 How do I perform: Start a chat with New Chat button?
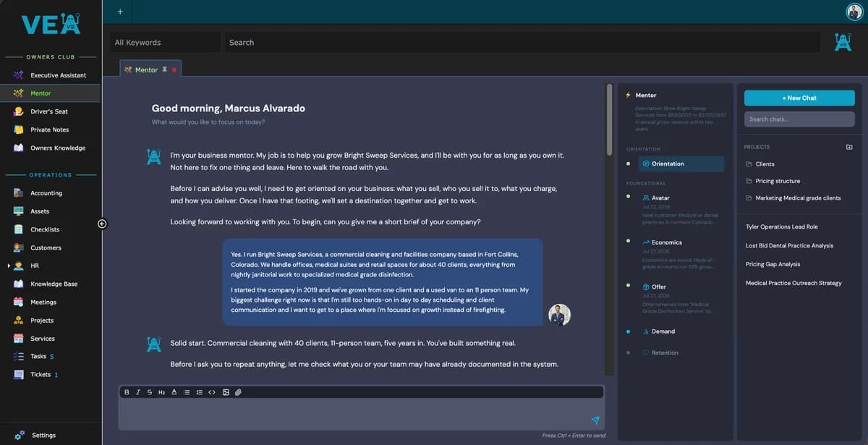[x=799, y=98]
